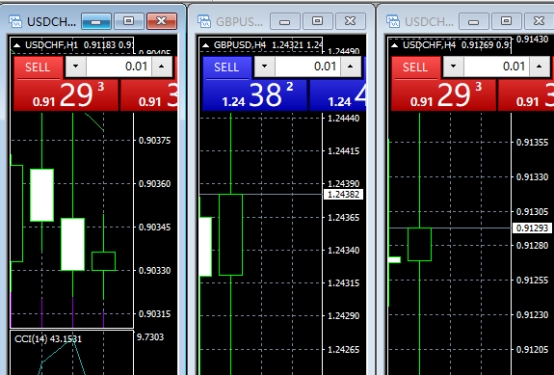Click the volume field on USDCHF,H1 chart

(119, 66)
